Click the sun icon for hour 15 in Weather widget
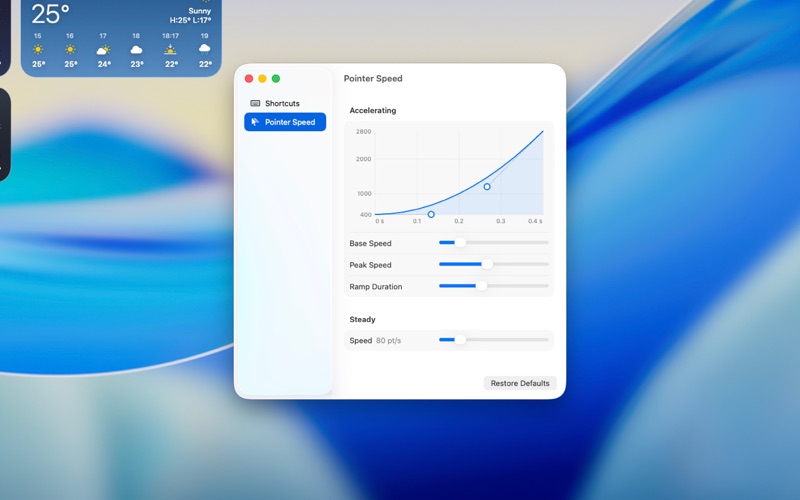Screen dimensions: 800x500 38,49
